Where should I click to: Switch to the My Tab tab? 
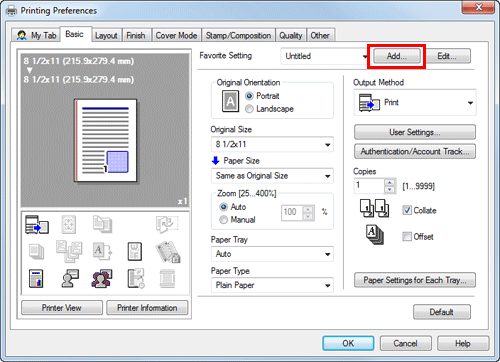click(x=36, y=35)
